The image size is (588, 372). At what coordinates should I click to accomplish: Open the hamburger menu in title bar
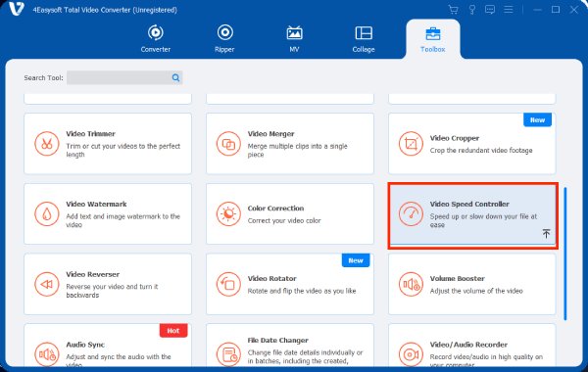pos(508,10)
